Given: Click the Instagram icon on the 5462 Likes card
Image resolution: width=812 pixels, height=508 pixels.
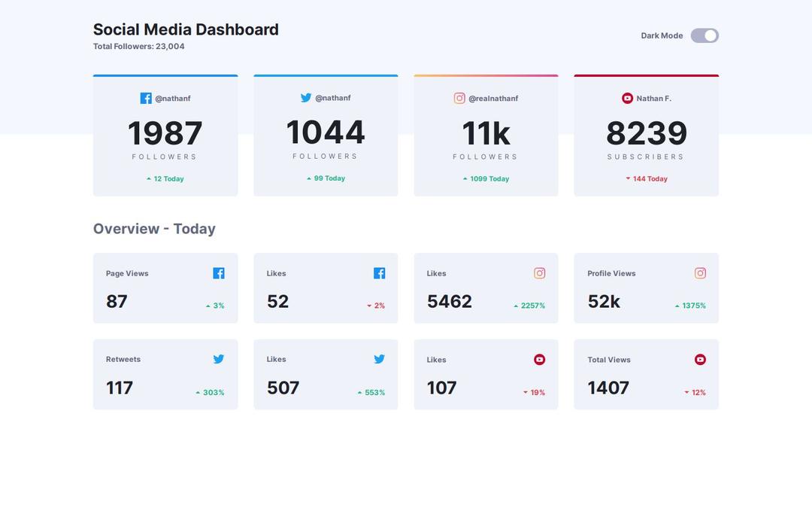Looking at the screenshot, I should [540, 273].
